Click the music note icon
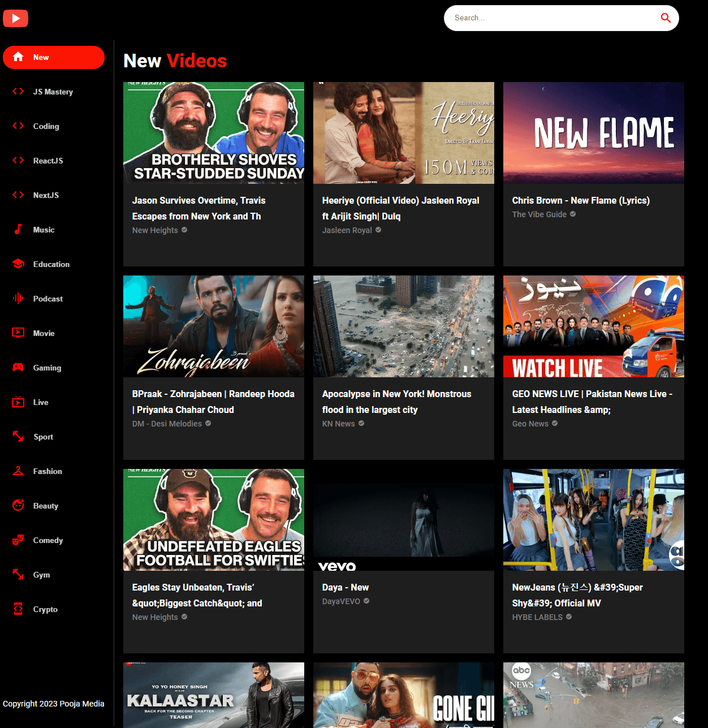 18,229
